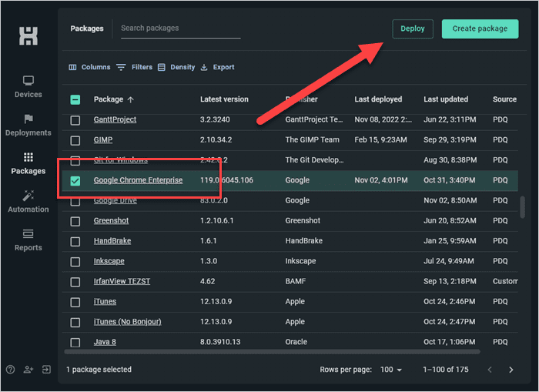The height and width of the screenshot is (392, 539).
Task: Open the Automation wand icon
Action: point(28,196)
